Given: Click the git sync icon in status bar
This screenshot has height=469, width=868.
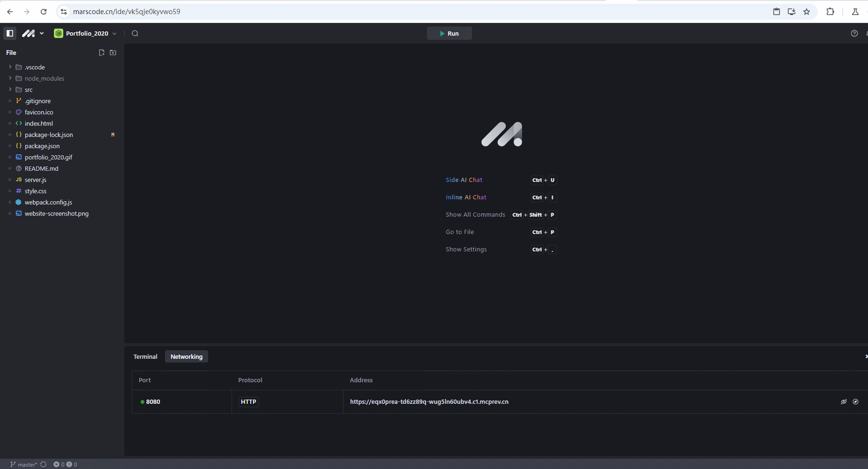Looking at the screenshot, I should tap(43, 464).
